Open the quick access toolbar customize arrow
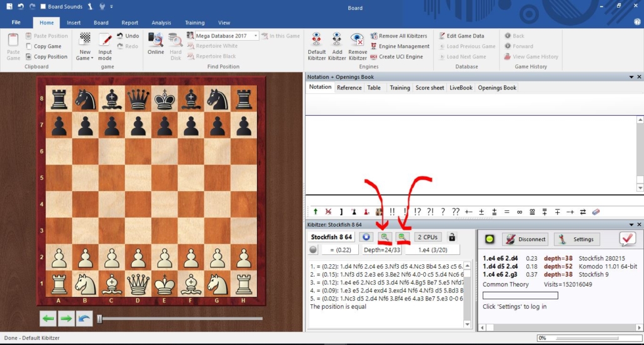This screenshot has height=345, width=644. tap(112, 7)
